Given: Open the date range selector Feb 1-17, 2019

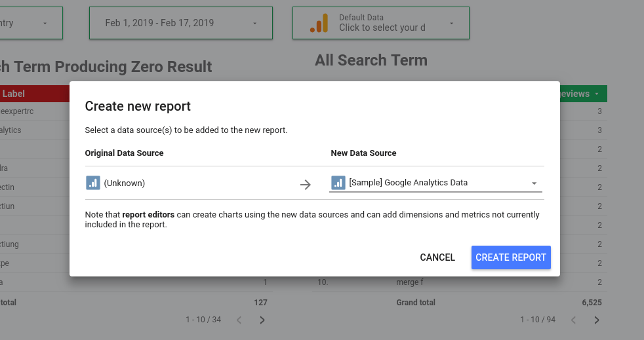Looking at the screenshot, I should tap(181, 23).
